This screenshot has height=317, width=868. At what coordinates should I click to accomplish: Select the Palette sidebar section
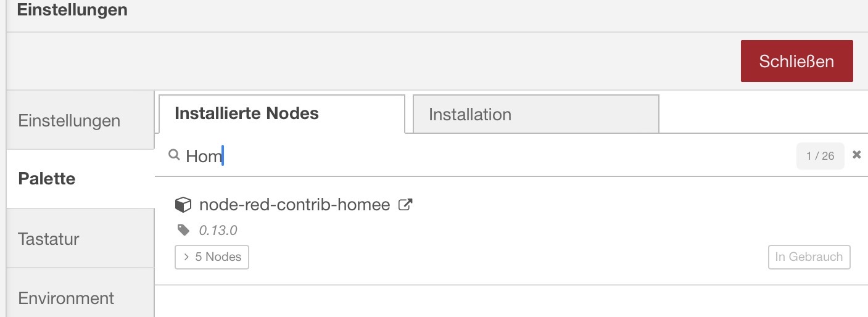click(x=47, y=179)
